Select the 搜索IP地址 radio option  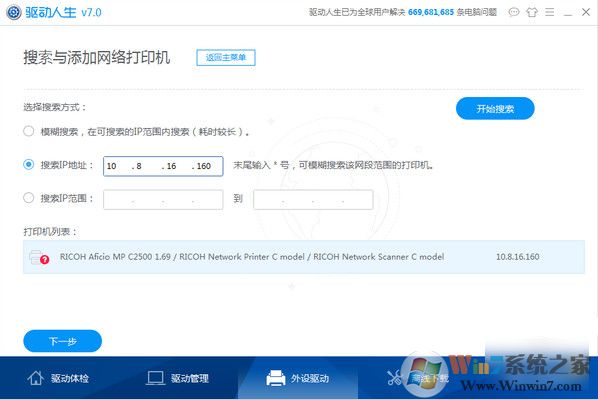click(x=29, y=165)
